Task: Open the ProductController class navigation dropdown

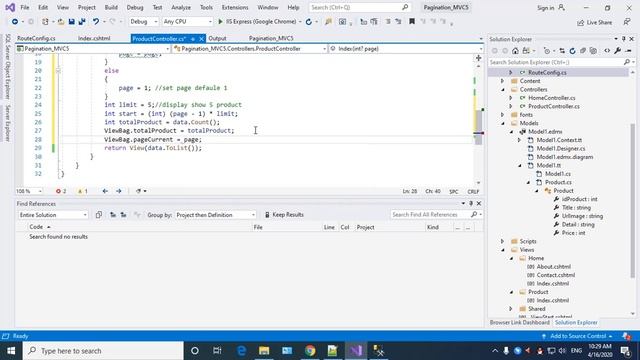Action: [x=250, y=49]
